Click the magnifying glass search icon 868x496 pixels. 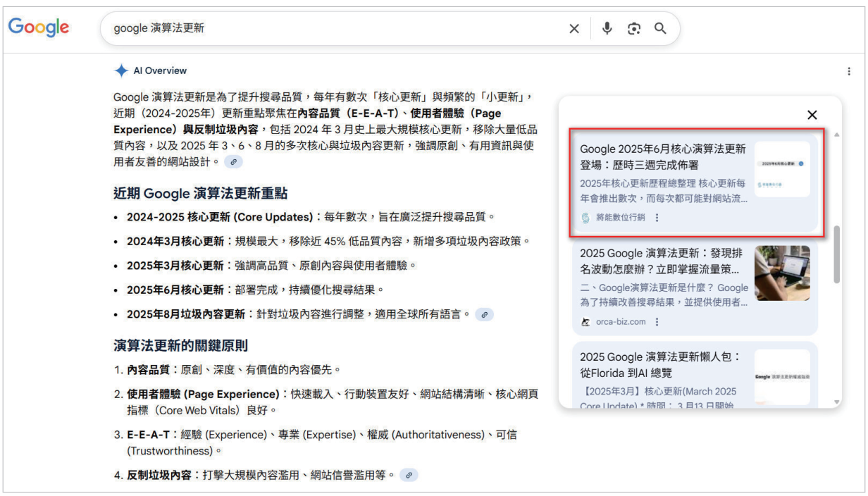coord(660,28)
